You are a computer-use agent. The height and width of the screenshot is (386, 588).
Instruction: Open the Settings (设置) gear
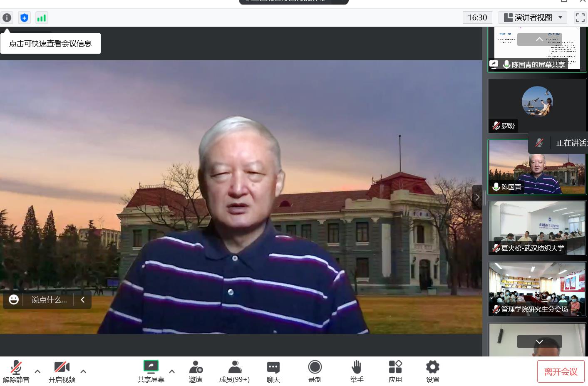pyautogui.click(x=432, y=371)
